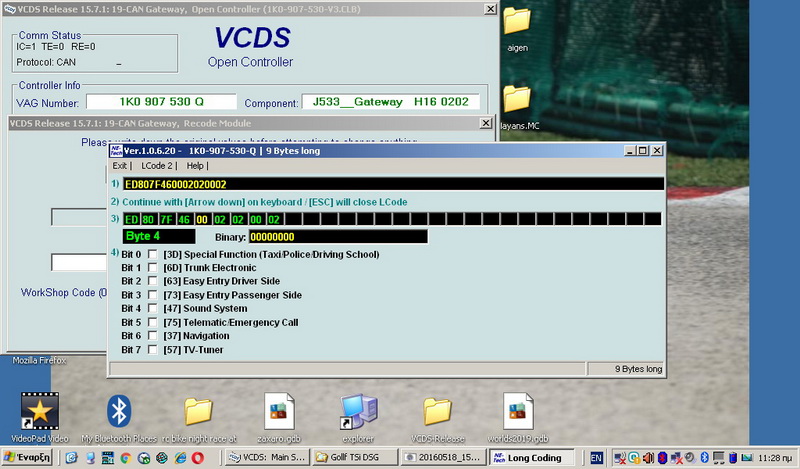Check Bit 3 Easy Entry Passenger Side
The width and height of the screenshot is (800, 469).
click(152, 294)
